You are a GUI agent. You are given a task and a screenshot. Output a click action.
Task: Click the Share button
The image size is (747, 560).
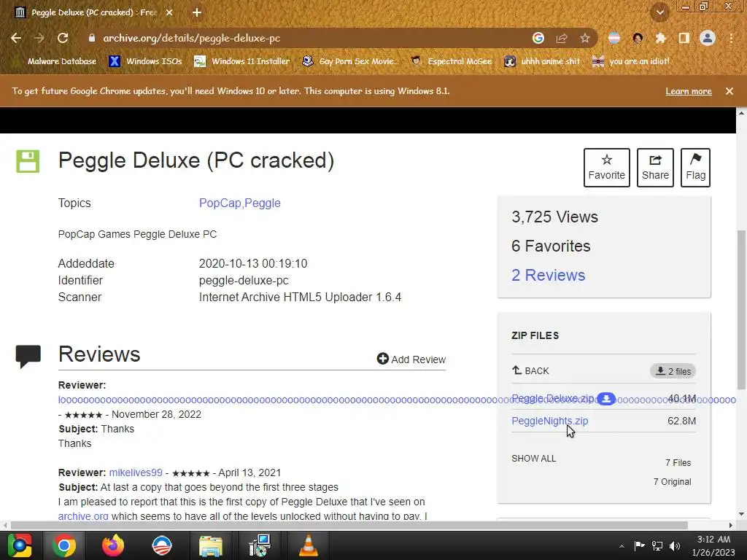coord(655,167)
